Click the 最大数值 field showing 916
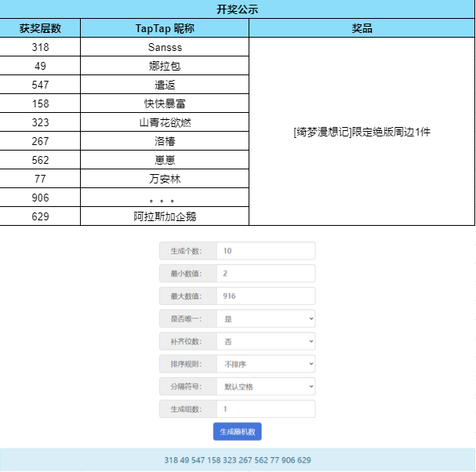 pos(266,296)
